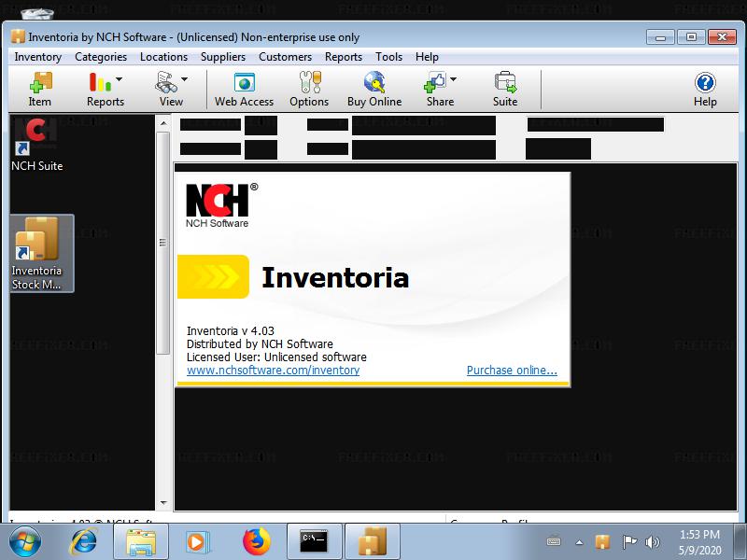The width and height of the screenshot is (747, 560).
Task: Add a new Item from the toolbar
Action: click(x=40, y=89)
